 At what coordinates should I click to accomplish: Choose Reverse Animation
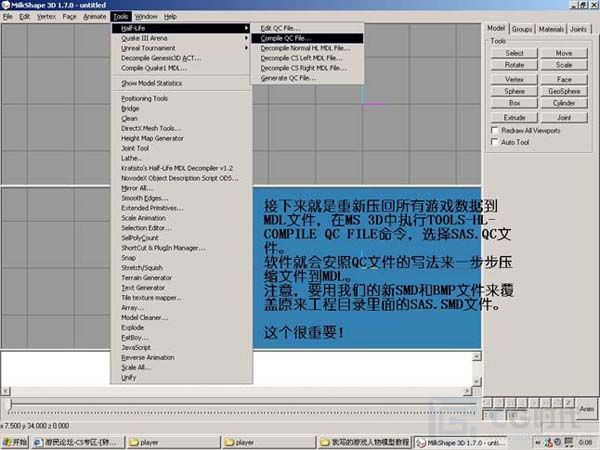point(181,357)
